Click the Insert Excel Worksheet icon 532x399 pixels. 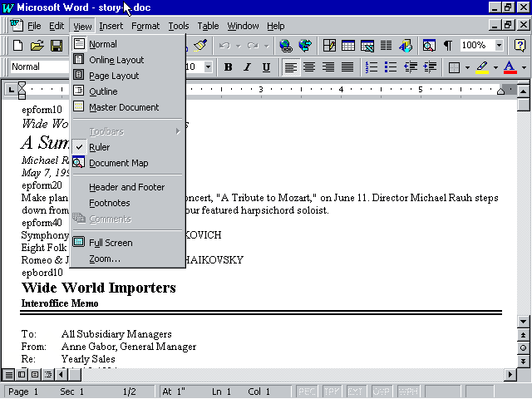tap(367, 45)
